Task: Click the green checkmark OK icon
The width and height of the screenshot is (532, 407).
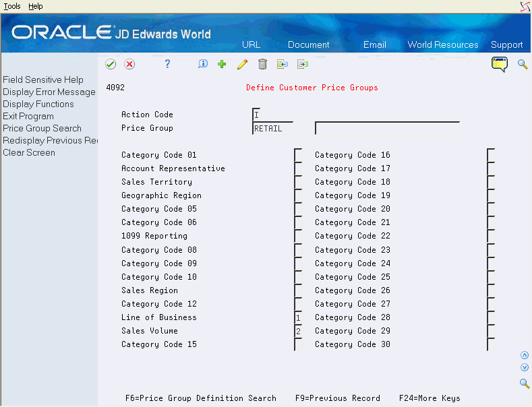Action: 111,64
